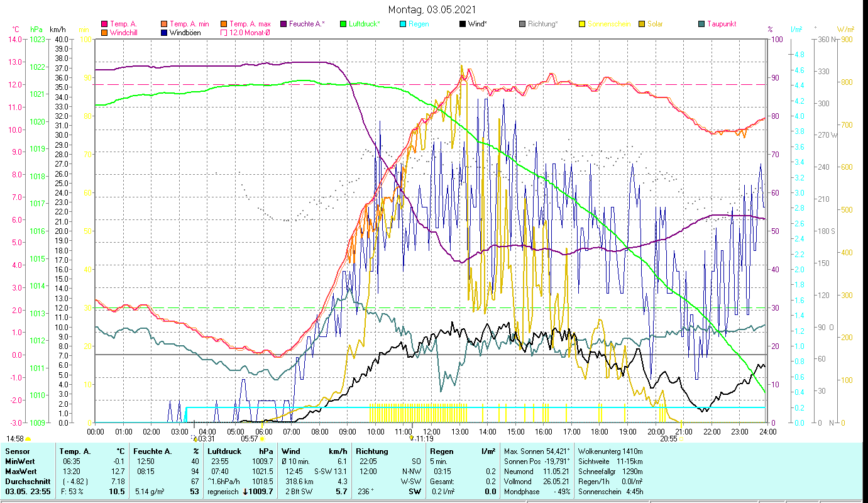Image resolution: width=868 pixels, height=503 pixels.
Task: Click the Temp. A. min legend swatch
Action: 165,24
